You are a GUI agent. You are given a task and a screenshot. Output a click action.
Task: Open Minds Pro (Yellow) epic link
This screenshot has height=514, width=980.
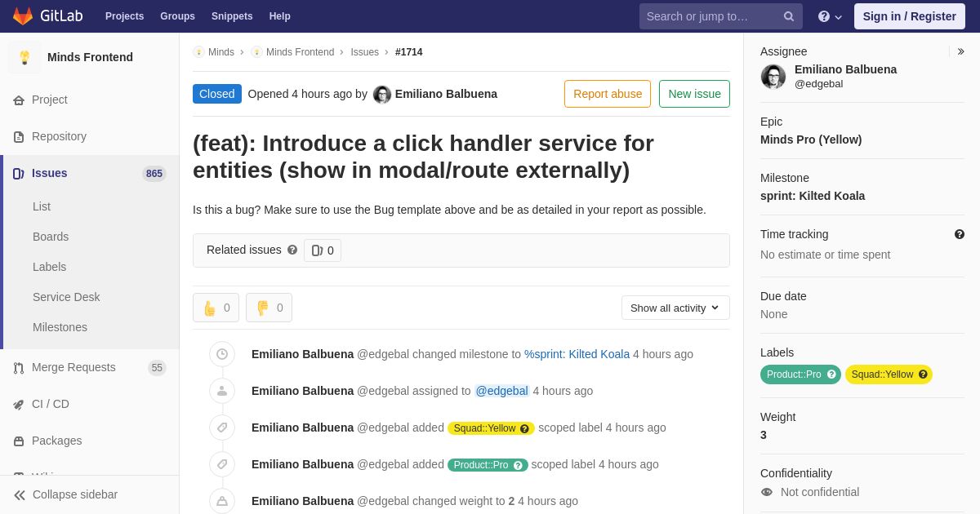(x=811, y=140)
